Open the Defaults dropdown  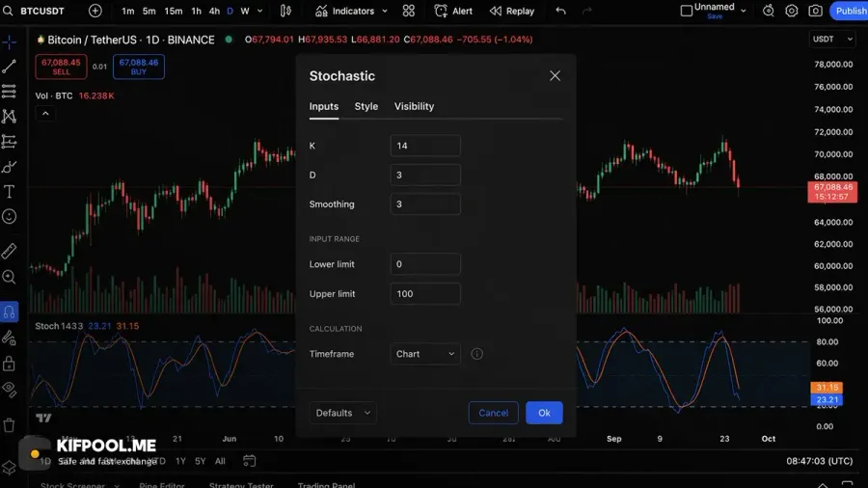[x=342, y=413]
